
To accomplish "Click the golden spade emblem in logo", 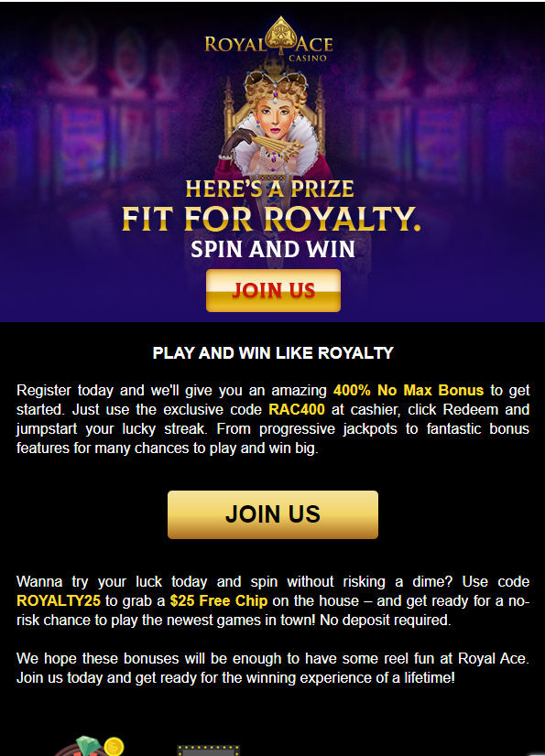I will (278, 37).
